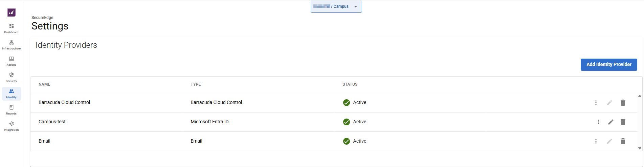
Task: Open more options for Email row
Action: click(596, 141)
